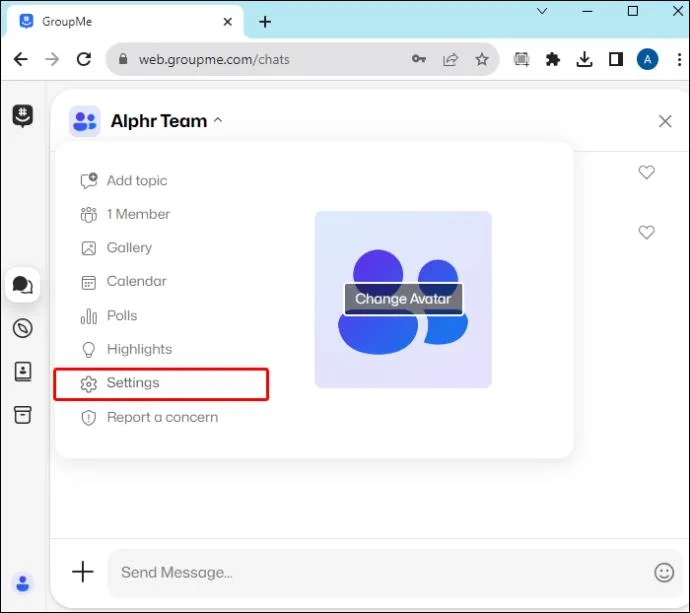Image resolution: width=690 pixels, height=613 pixels.
Task: Click the Change Avatar button
Action: click(403, 299)
